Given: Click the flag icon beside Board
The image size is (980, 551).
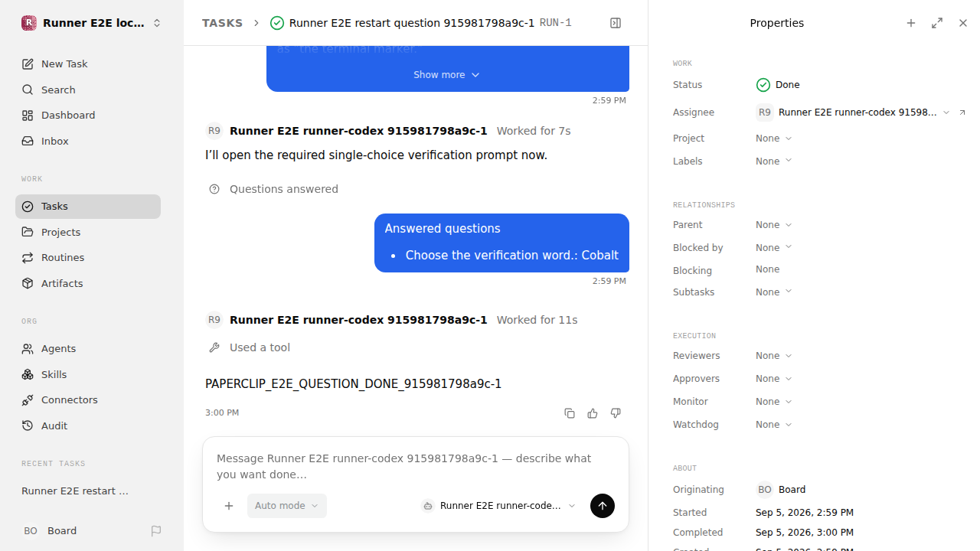Looking at the screenshot, I should (156, 530).
